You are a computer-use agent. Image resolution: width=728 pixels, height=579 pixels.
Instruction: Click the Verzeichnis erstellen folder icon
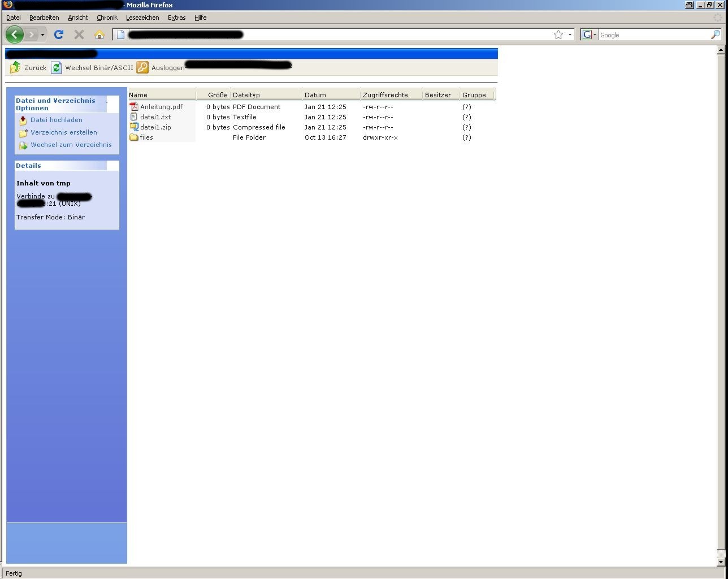point(23,133)
